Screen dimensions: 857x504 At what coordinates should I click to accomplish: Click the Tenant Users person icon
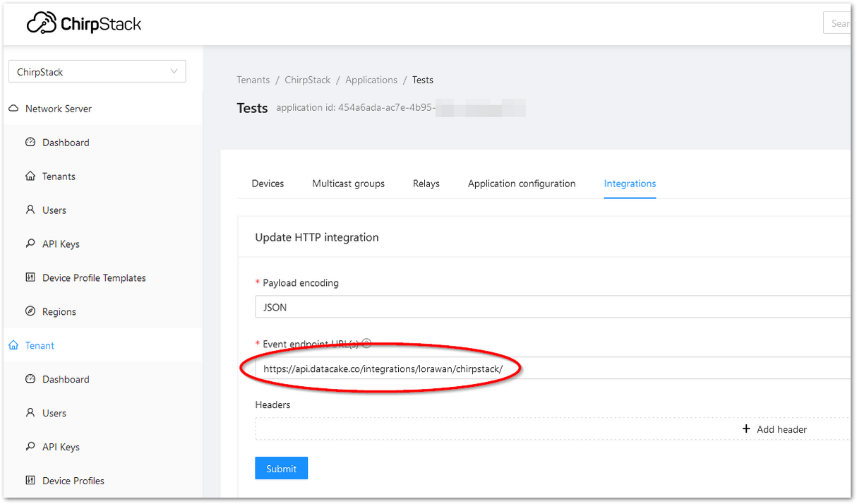30,413
